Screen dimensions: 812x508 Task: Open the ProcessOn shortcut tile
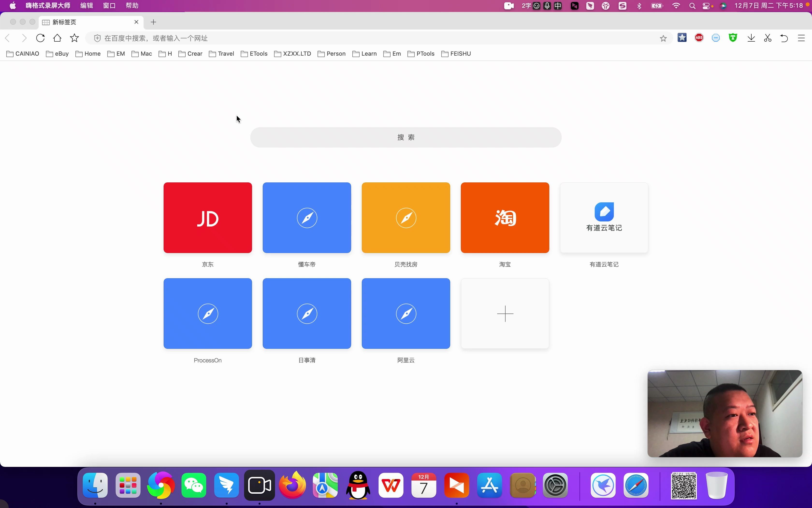[208, 314]
